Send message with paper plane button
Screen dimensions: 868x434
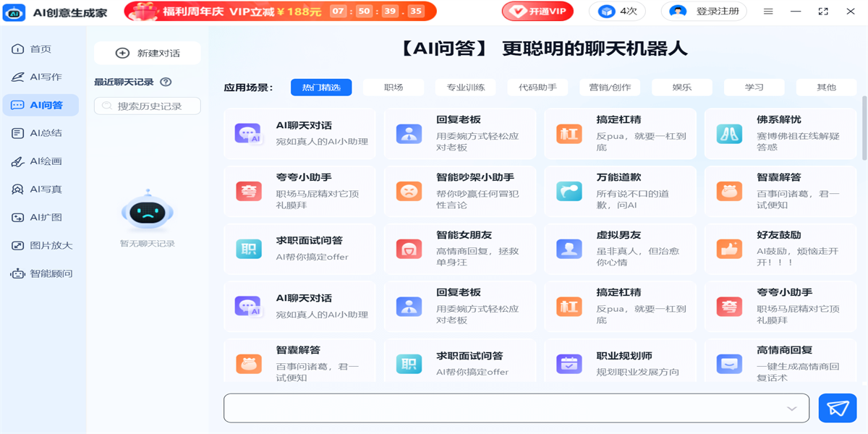[837, 408]
